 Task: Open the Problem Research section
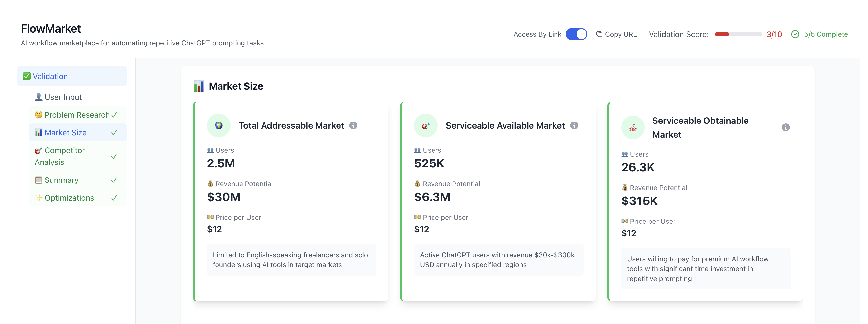tap(77, 115)
